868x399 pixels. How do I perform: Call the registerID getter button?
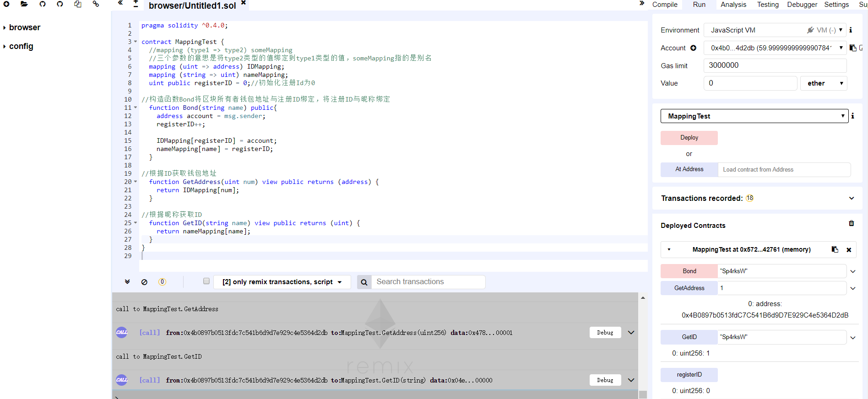click(689, 375)
